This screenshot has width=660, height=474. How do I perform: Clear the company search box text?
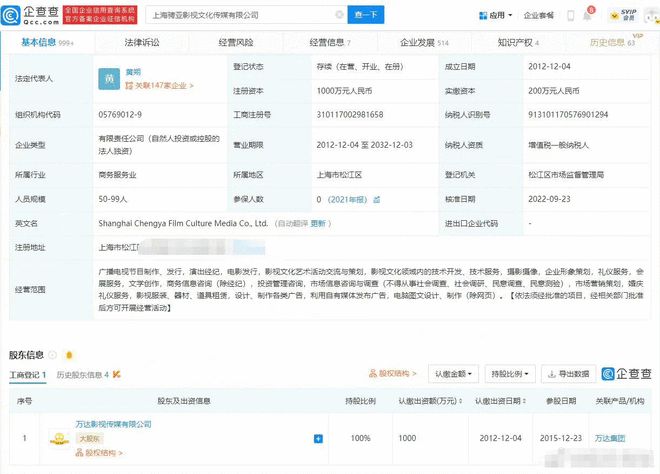(339, 15)
